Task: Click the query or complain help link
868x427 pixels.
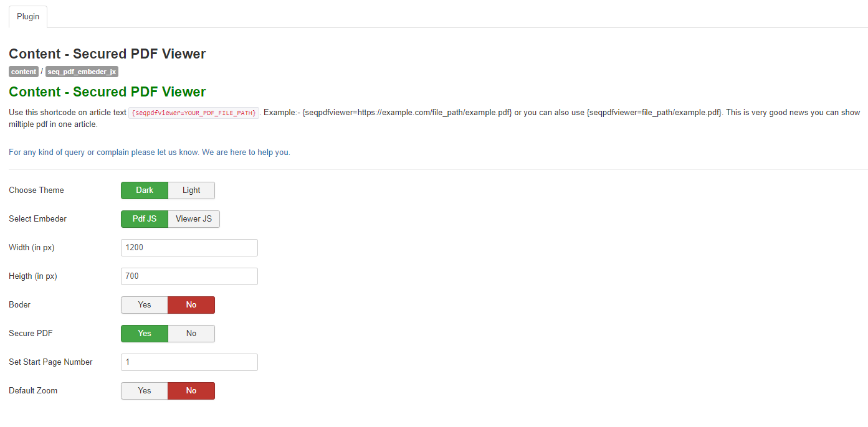Action: pyautogui.click(x=149, y=152)
